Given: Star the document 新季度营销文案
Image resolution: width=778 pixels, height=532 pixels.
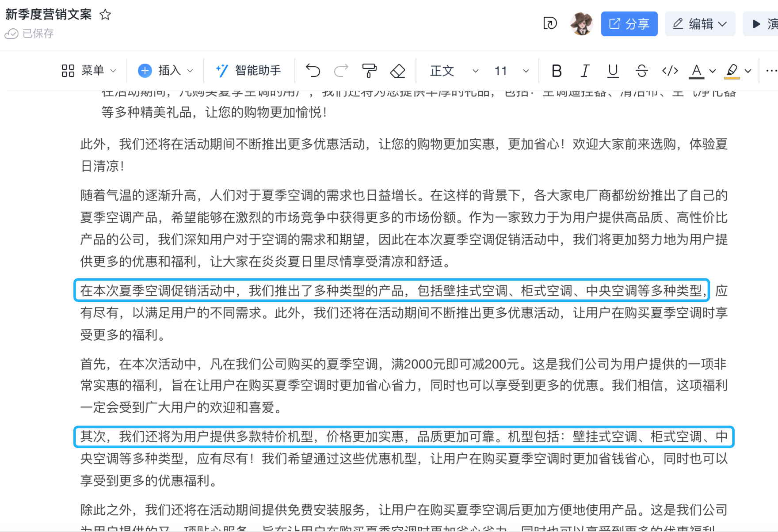Looking at the screenshot, I should tap(105, 15).
